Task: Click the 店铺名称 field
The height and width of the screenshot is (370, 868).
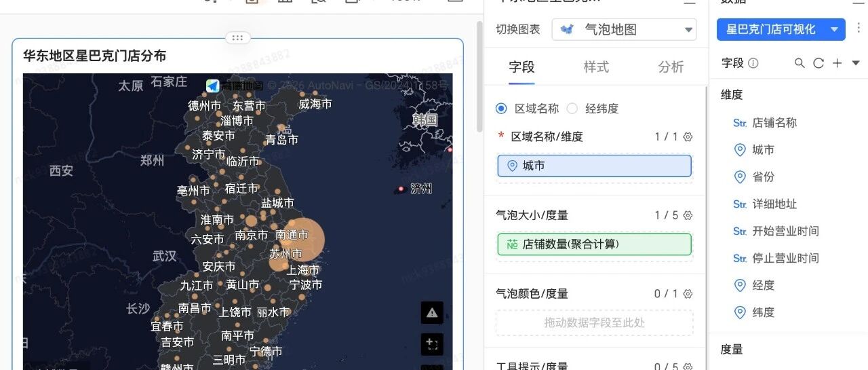Action: tap(774, 123)
